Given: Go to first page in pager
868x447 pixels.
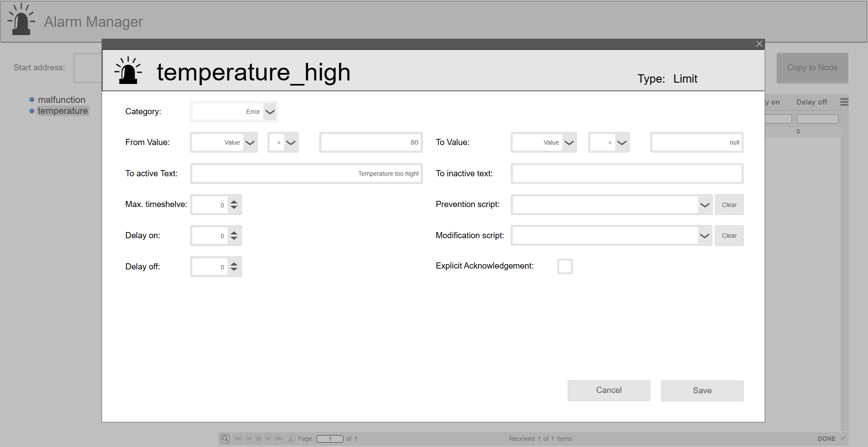Looking at the screenshot, I should [238, 439].
